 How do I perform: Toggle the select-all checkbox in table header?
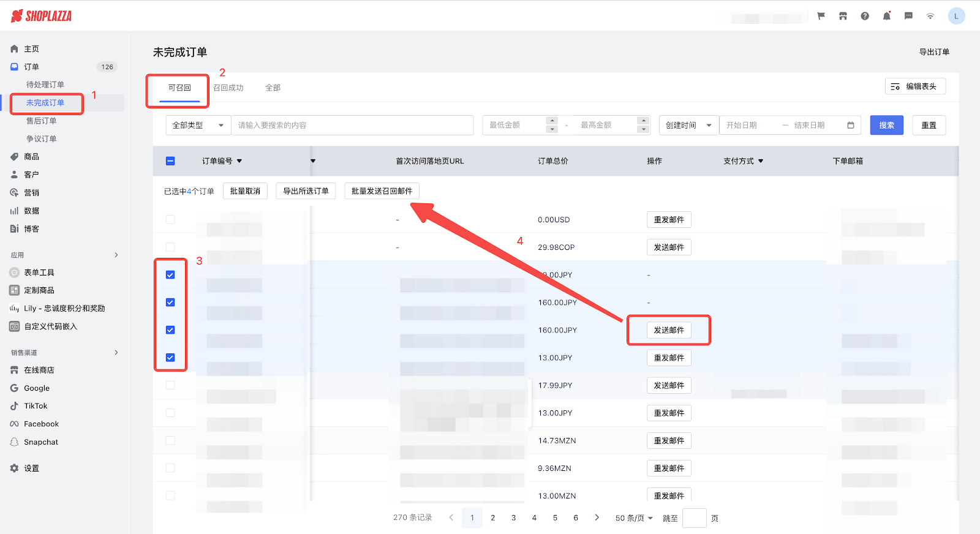(170, 161)
